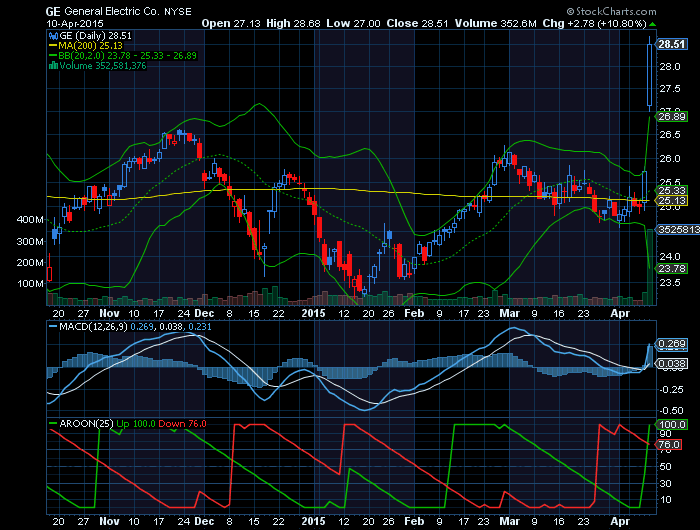Click the white 0.038 signal tag on MACD axis
The height and width of the screenshot is (530, 700).
coord(672,364)
